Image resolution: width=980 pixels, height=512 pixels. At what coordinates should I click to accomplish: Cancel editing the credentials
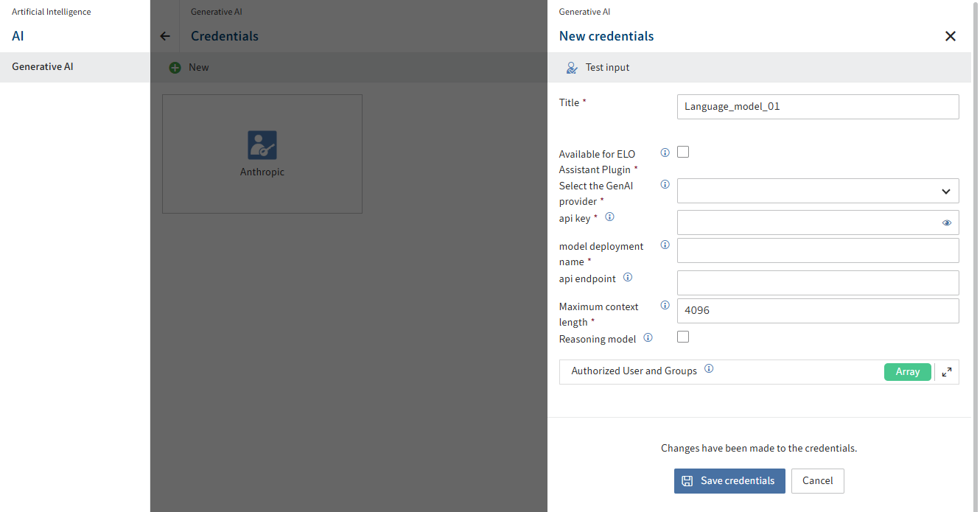coord(817,480)
